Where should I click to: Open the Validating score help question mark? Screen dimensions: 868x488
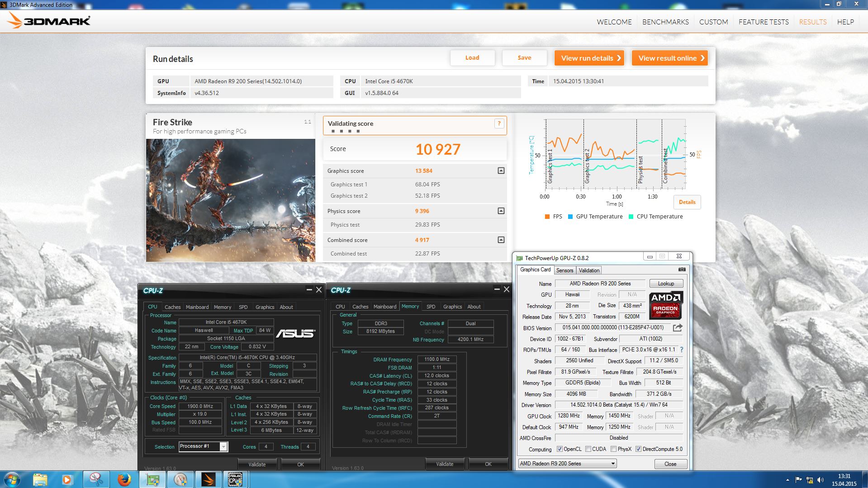click(499, 123)
